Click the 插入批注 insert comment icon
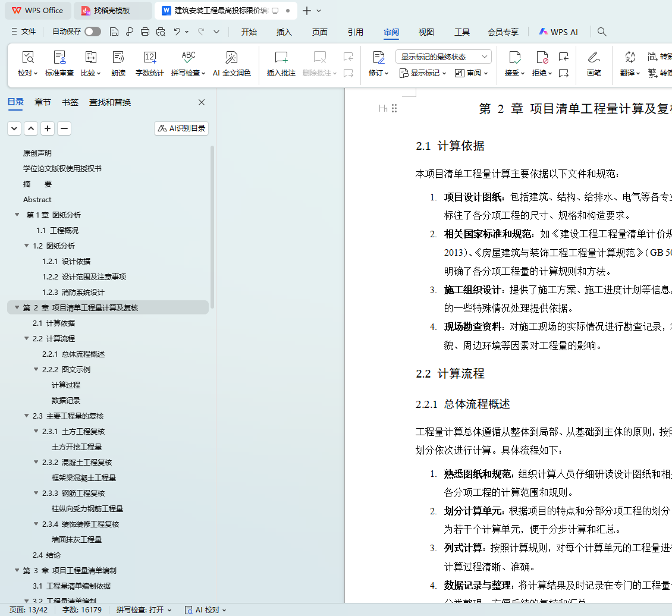 pos(281,58)
